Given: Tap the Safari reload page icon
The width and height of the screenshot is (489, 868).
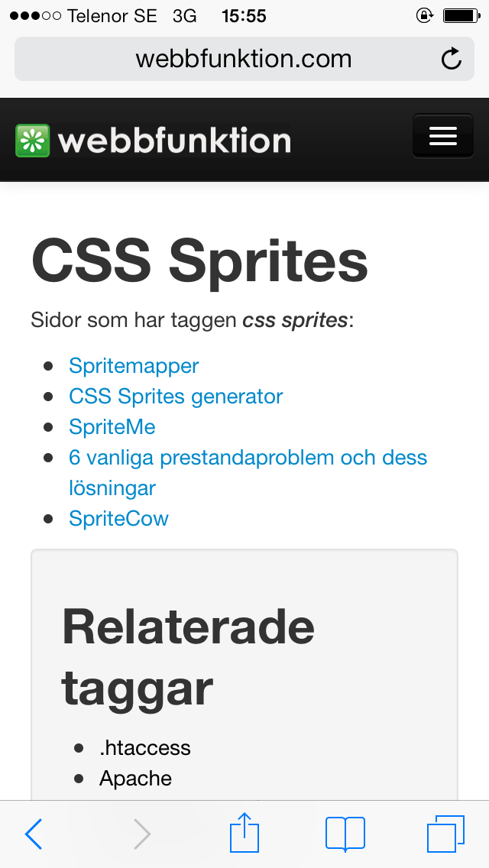Looking at the screenshot, I should pyautogui.click(x=452, y=59).
